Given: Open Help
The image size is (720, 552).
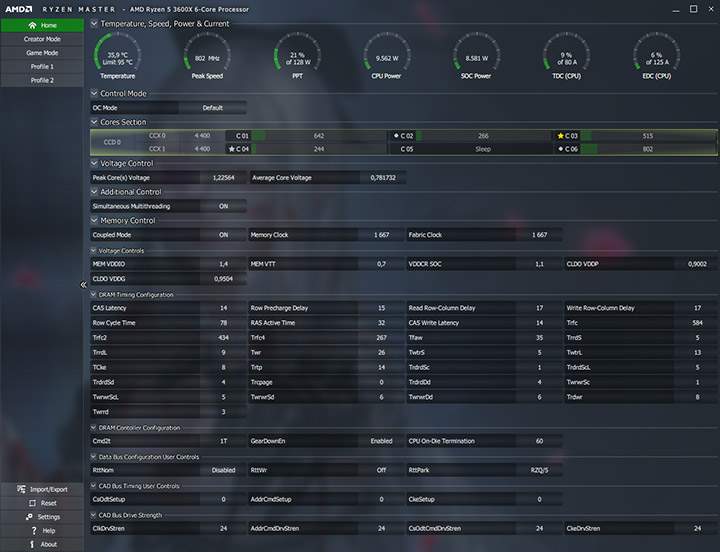Looking at the screenshot, I should pos(42,530).
